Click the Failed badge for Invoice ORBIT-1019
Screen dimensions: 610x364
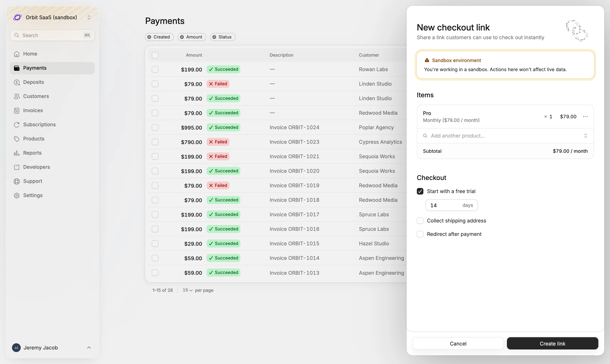pyautogui.click(x=218, y=185)
